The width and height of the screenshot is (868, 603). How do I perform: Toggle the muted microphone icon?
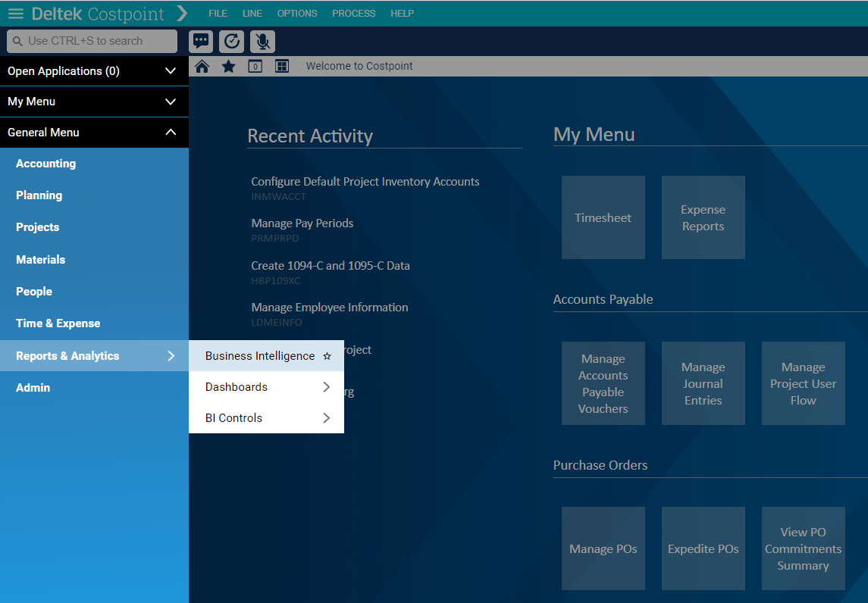pyautogui.click(x=262, y=42)
